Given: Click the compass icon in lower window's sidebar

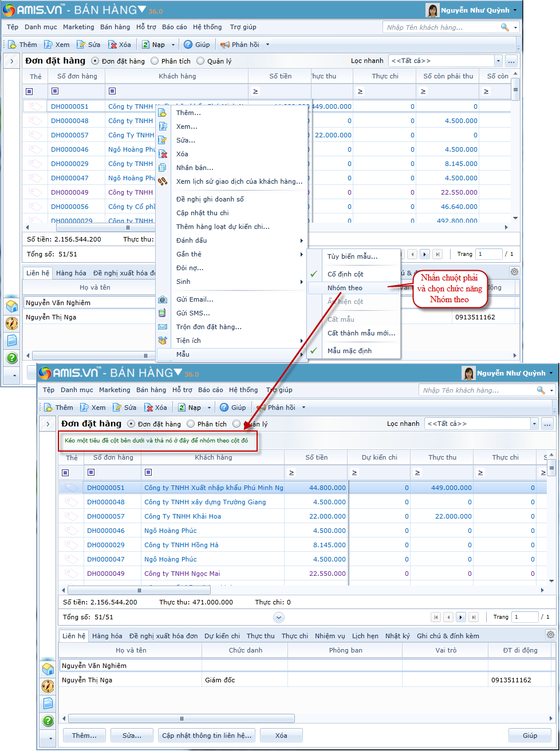Looking at the screenshot, I should click(x=48, y=686).
